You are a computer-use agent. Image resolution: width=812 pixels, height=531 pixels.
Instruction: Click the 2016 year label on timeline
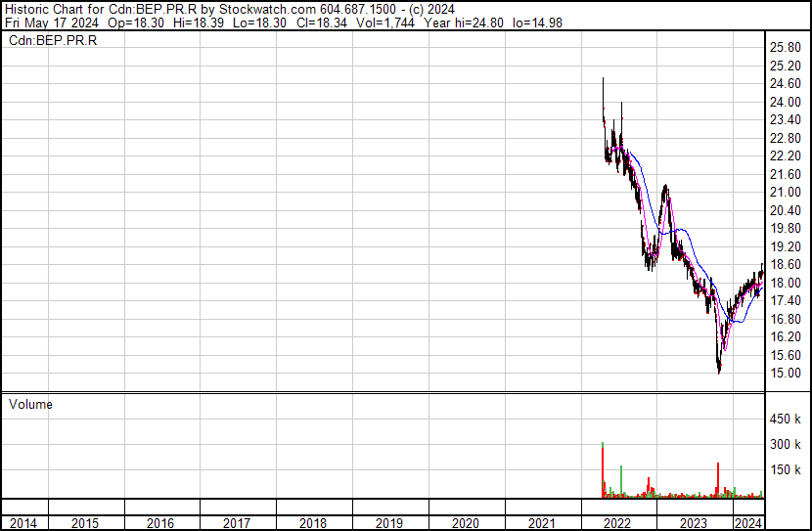click(160, 523)
